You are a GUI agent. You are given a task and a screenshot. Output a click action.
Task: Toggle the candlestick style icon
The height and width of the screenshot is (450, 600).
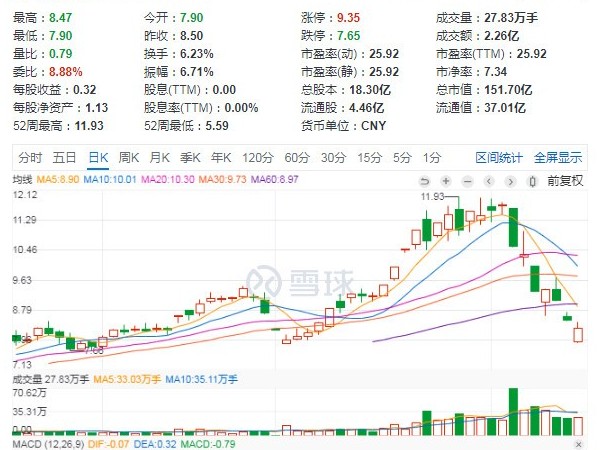click(532, 181)
